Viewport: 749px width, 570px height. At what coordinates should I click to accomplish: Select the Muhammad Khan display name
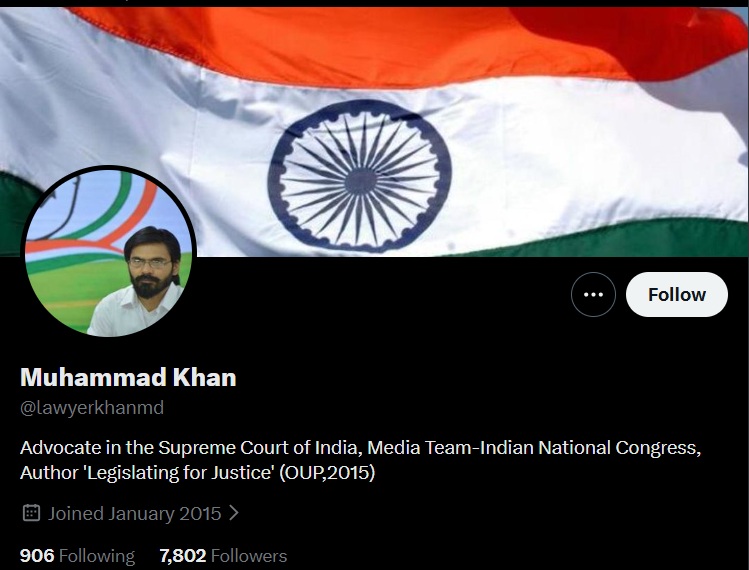pos(128,377)
